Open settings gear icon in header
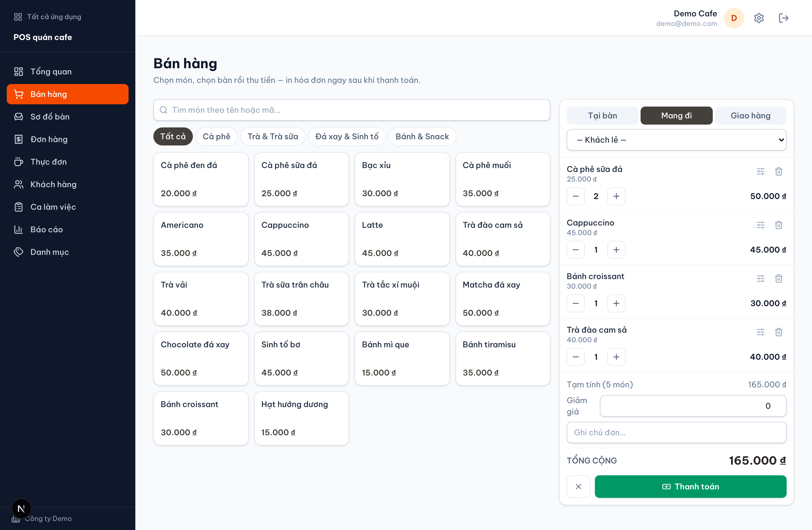Screen dimensions: 812x530 pyautogui.click(x=758, y=18)
